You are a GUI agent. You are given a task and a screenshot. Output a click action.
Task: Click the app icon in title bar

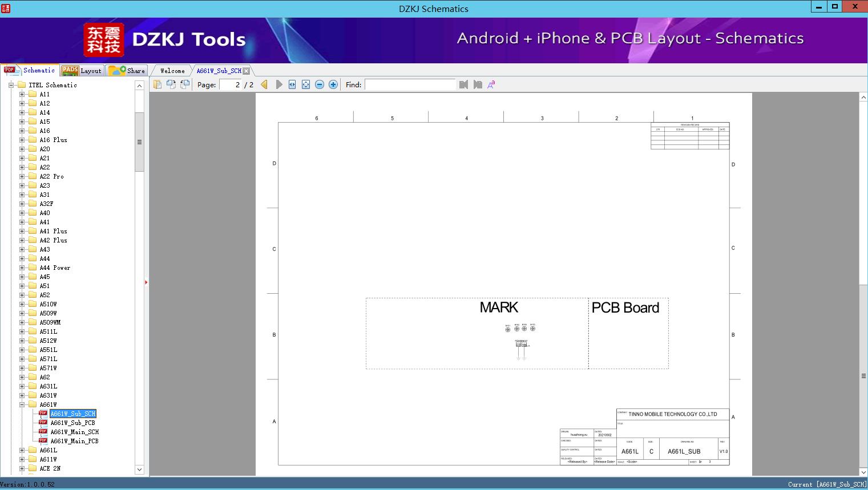coord(7,8)
